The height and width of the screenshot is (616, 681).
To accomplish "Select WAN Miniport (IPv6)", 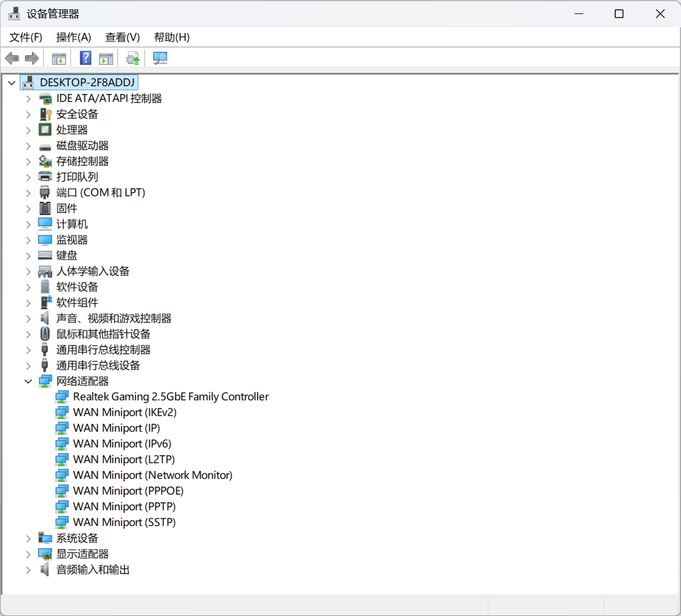I will [x=122, y=444].
